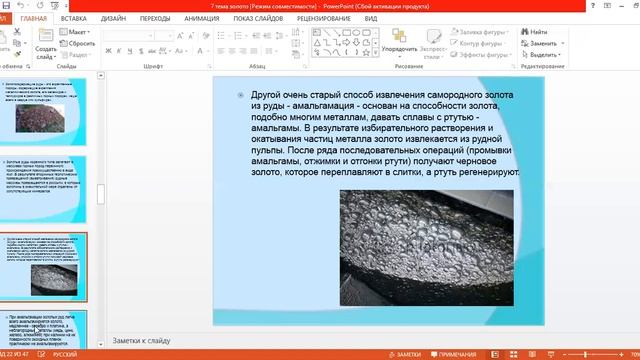Open the ПОКАЗ СЛАЙДОВ ribbon tab

tap(258, 18)
